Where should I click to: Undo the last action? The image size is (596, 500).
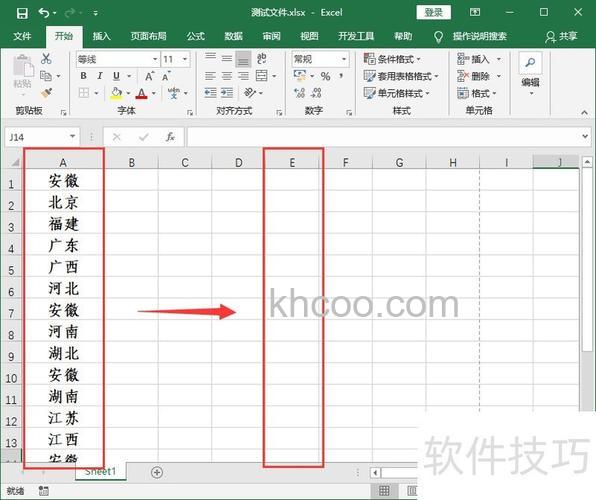pos(44,13)
